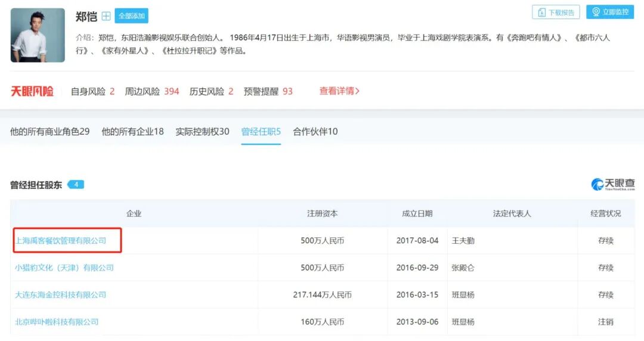
Task: Click the 天眼风险 logo
Action: coord(32,91)
